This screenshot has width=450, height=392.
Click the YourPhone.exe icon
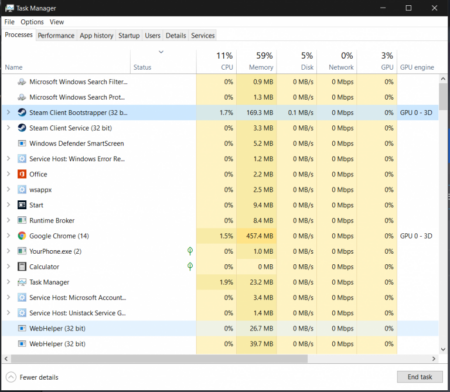(22, 251)
